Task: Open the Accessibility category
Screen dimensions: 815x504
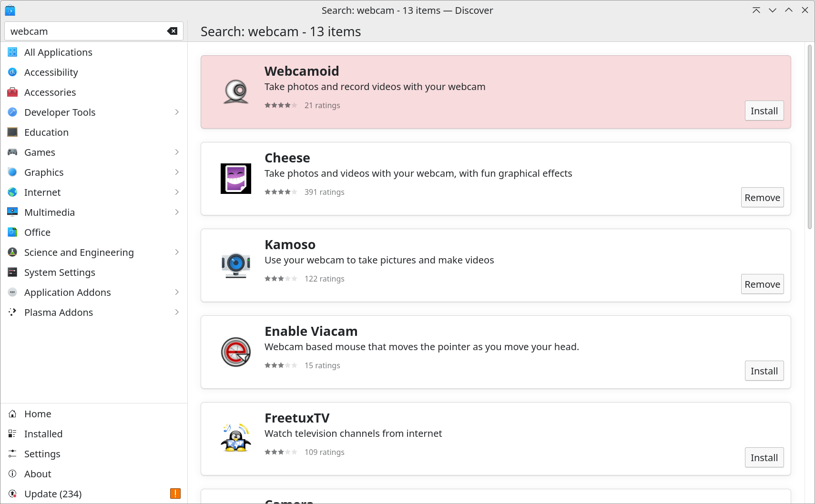Action: [x=94, y=72]
